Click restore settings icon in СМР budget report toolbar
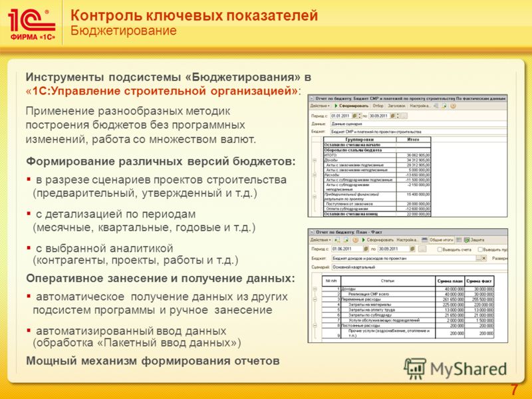This screenshot has width=532, height=399. 436,106
